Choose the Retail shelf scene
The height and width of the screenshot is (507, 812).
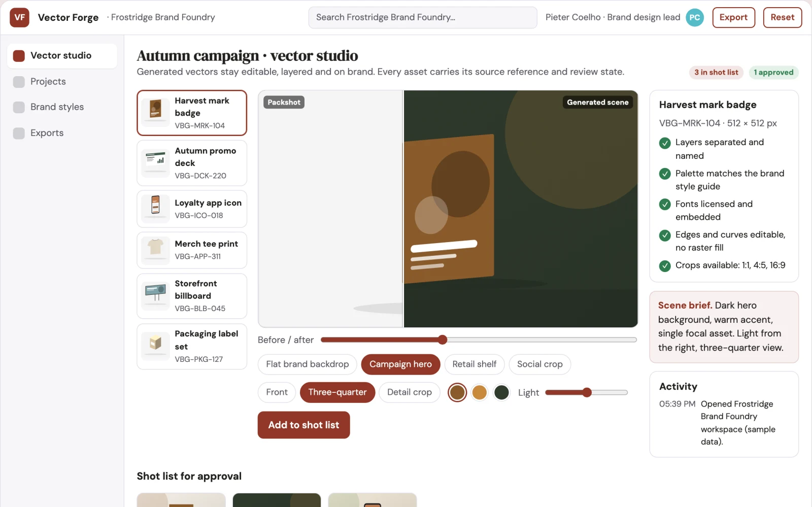[474, 364]
